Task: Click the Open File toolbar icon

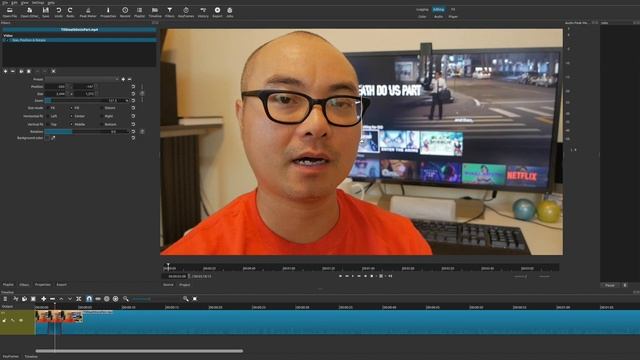Action: coord(9,12)
